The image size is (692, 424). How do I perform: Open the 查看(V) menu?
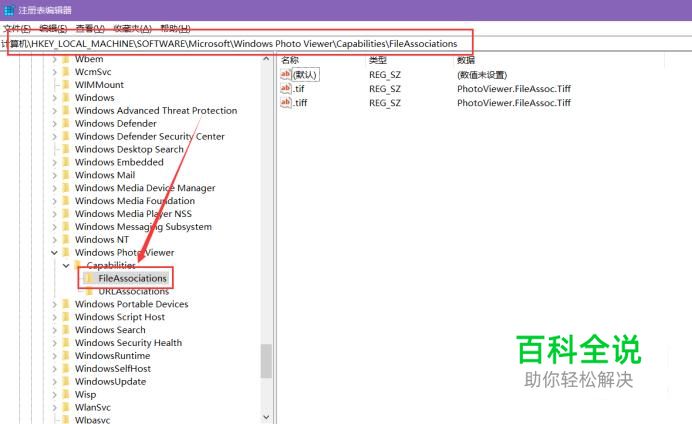click(90, 29)
